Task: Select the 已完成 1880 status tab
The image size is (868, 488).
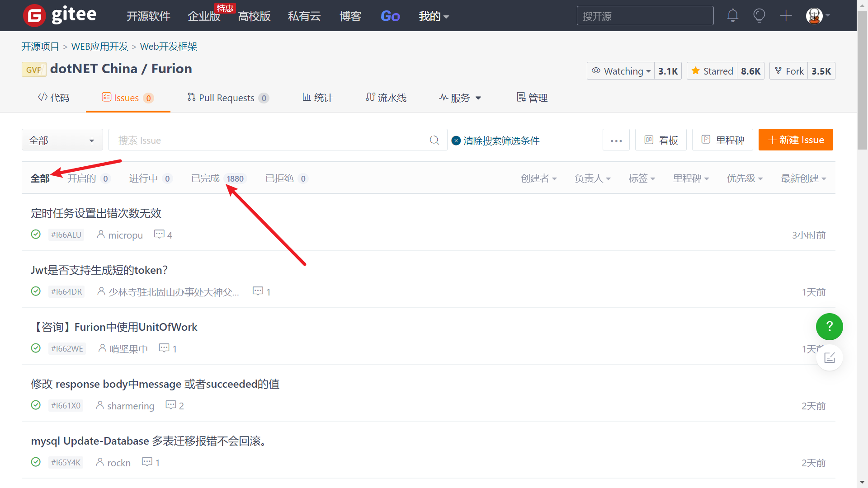Action: pos(217,178)
